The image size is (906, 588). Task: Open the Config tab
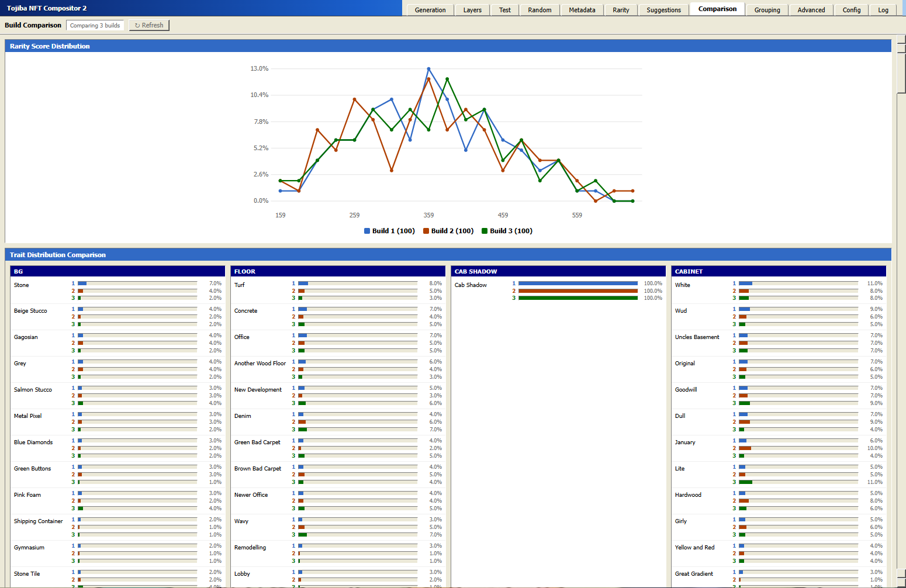[851, 10]
